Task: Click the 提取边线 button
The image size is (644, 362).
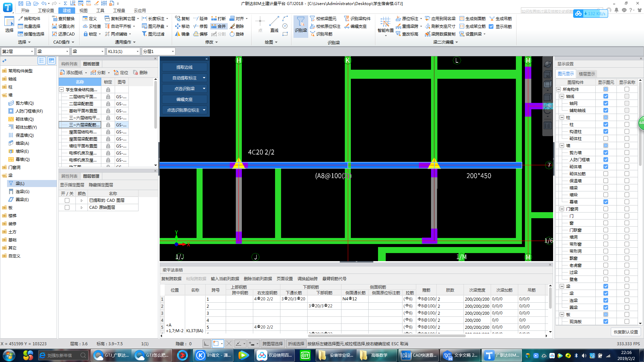Action: pos(184,67)
